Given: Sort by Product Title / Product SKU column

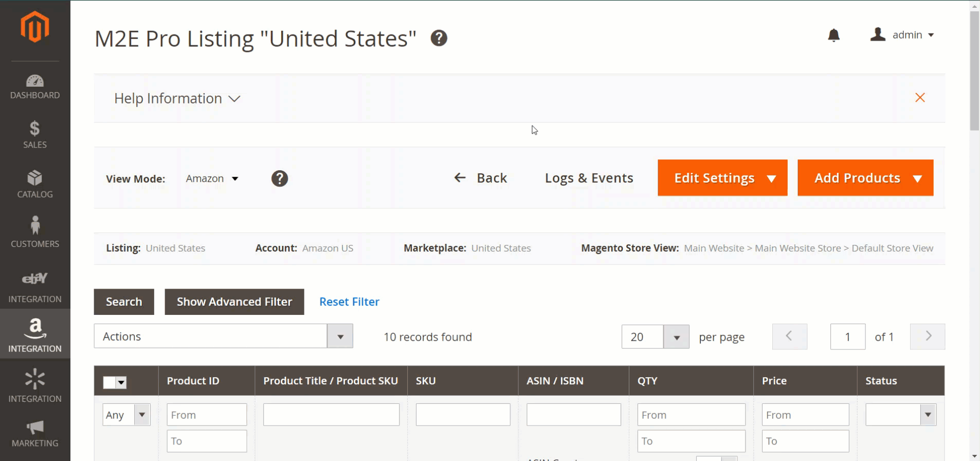Looking at the screenshot, I should [x=331, y=381].
